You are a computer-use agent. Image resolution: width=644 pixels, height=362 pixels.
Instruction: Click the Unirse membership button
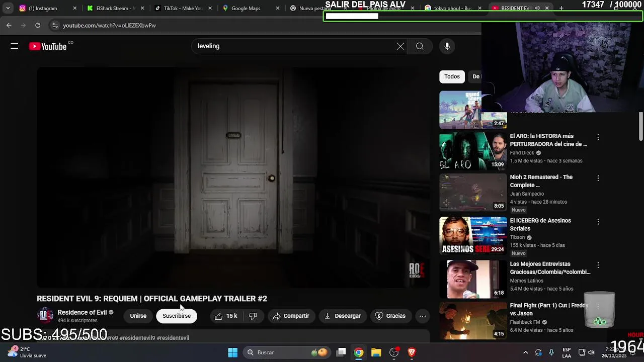coord(138,316)
